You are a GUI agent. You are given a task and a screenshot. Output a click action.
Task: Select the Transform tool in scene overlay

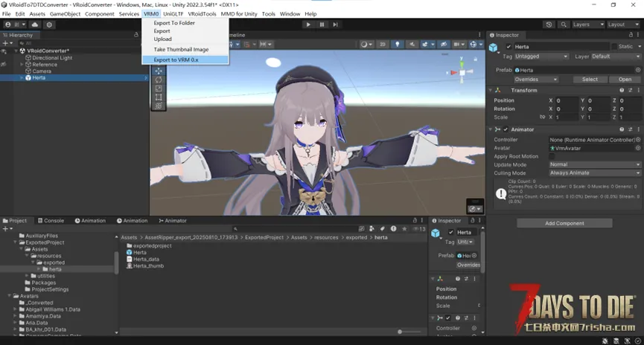[x=159, y=106]
